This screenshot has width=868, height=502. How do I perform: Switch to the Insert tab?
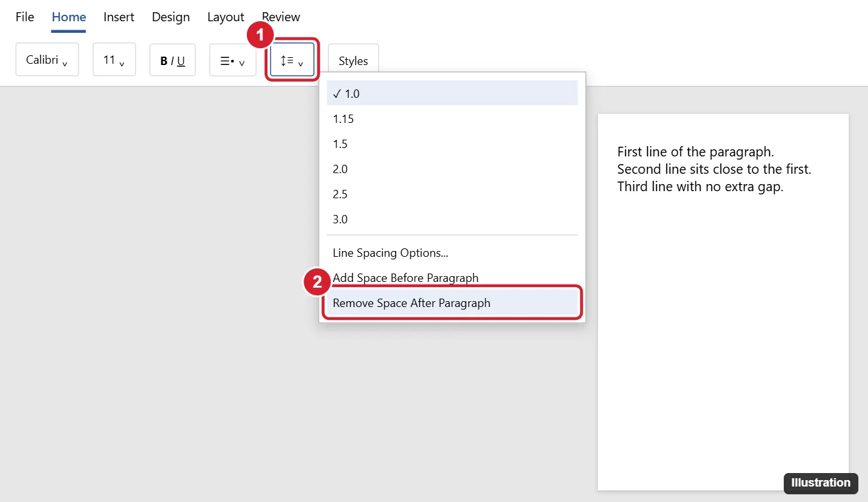click(119, 17)
